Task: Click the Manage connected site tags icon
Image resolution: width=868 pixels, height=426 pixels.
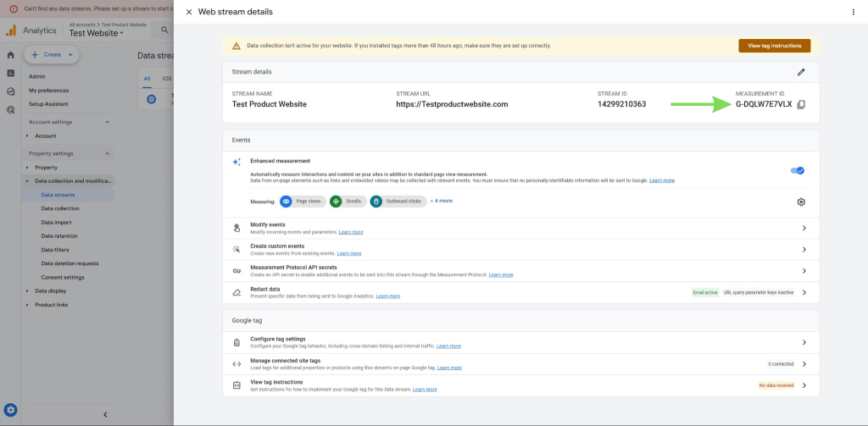Action: [x=236, y=364]
